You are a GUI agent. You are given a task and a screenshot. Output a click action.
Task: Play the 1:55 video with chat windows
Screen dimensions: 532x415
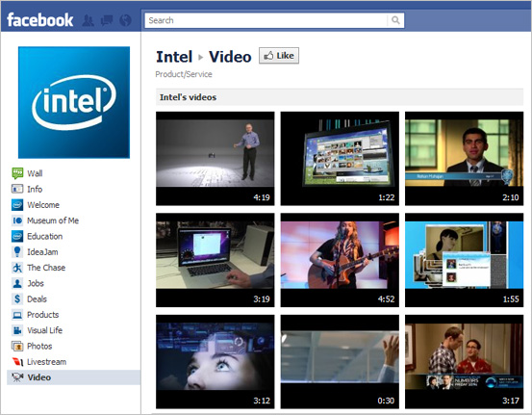(x=464, y=260)
